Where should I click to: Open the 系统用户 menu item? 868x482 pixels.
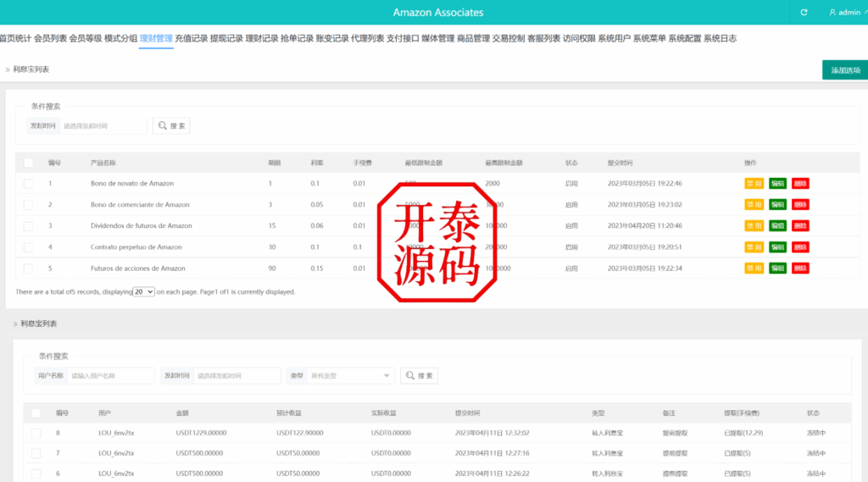(614, 38)
